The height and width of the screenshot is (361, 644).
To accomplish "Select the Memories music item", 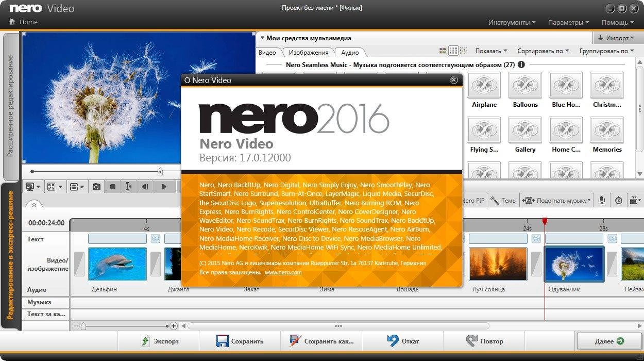I will (x=607, y=135).
